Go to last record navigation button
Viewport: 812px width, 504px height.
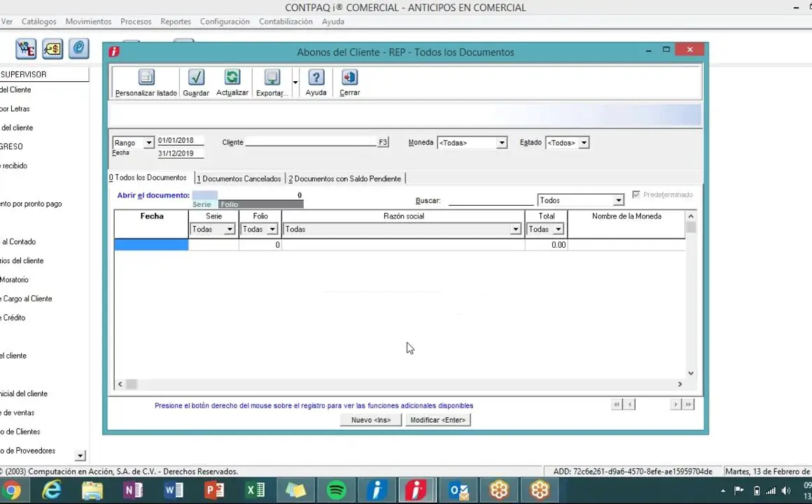click(688, 405)
